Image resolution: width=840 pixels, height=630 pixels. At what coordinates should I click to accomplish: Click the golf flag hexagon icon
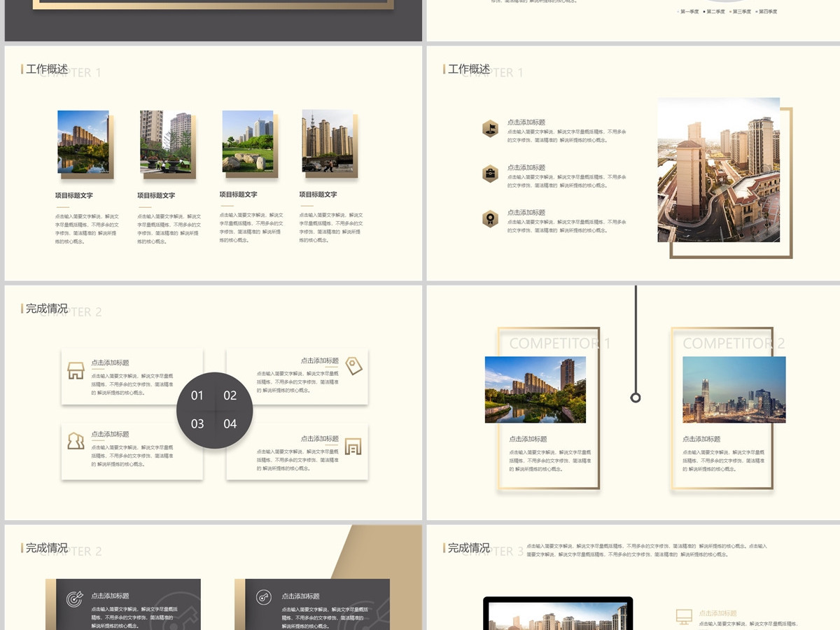[491, 128]
